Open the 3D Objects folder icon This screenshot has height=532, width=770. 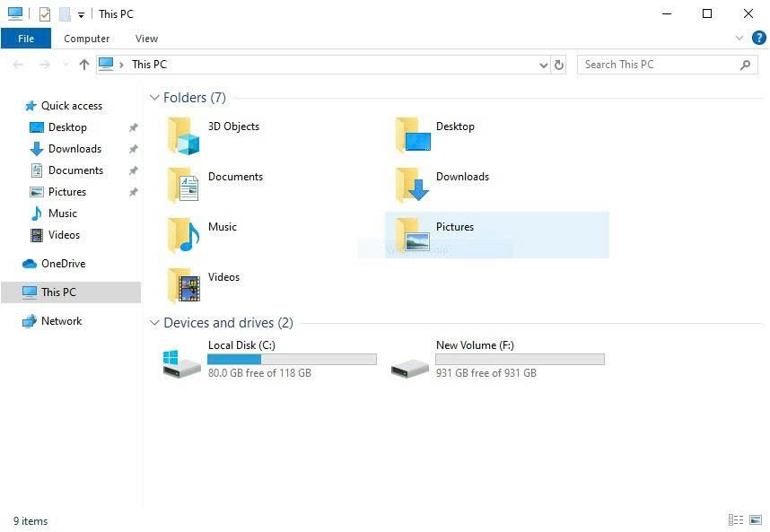click(183, 136)
